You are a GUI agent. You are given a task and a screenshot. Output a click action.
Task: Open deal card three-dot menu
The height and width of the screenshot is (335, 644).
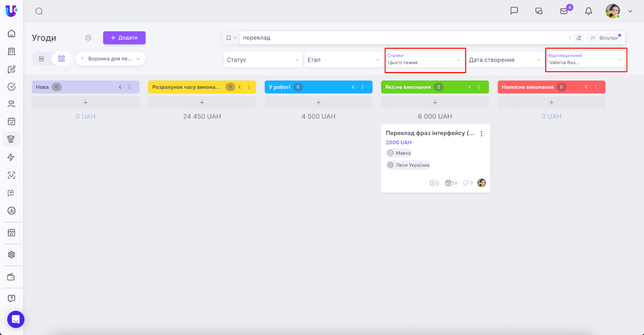[481, 134]
